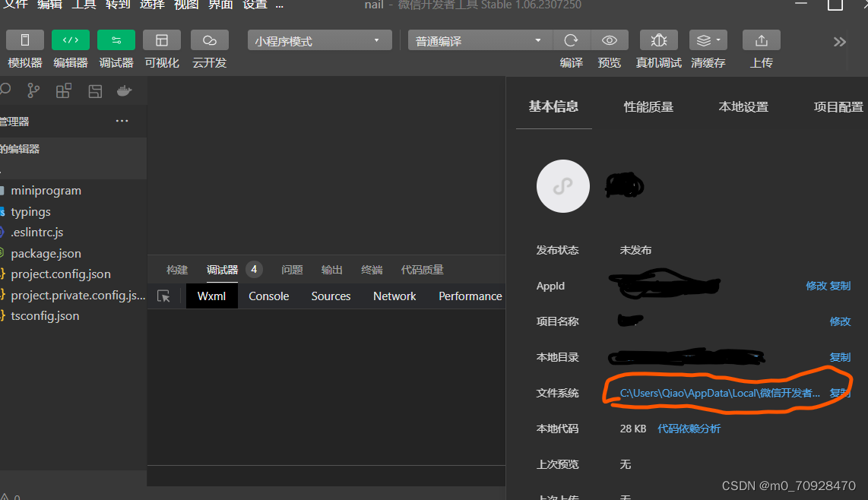
Task: Open 代码依赖分析 code dependency analysis
Action: (x=689, y=429)
